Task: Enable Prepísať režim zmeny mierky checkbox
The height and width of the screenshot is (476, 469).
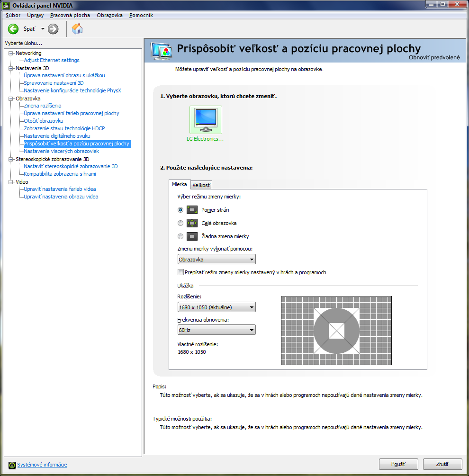Action: point(180,272)
